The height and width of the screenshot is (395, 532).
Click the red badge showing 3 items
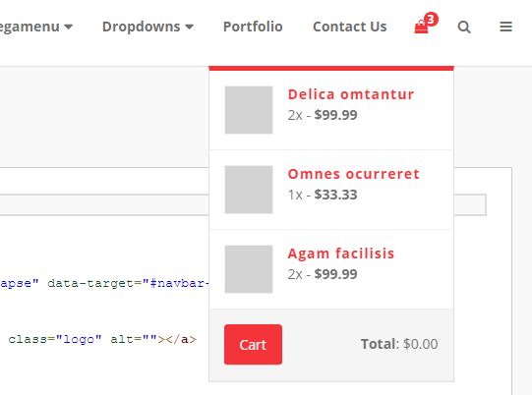pyautogui.click(x=431, y=20)
